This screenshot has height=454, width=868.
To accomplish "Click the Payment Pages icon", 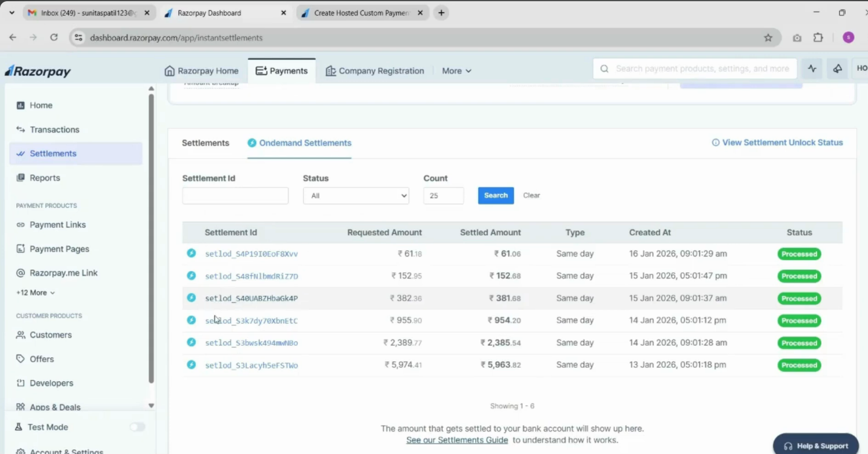I will click(21, 249).
